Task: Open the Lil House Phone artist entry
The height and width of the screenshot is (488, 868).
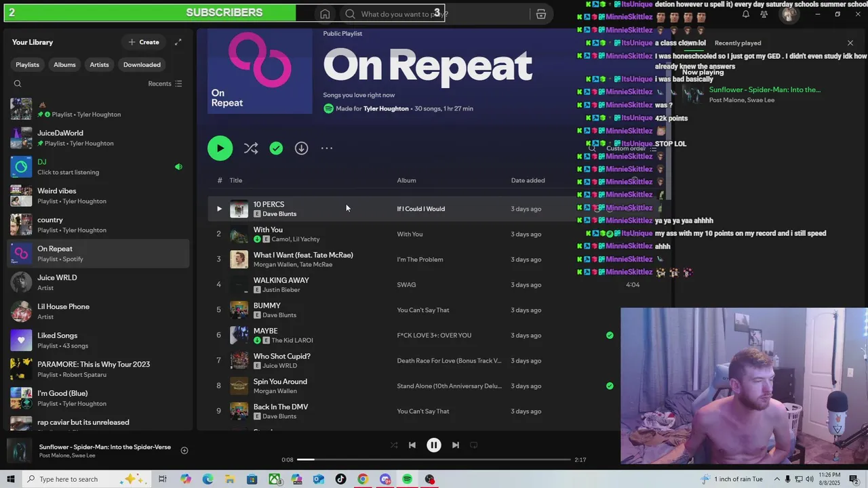Action: click(98, 311)
